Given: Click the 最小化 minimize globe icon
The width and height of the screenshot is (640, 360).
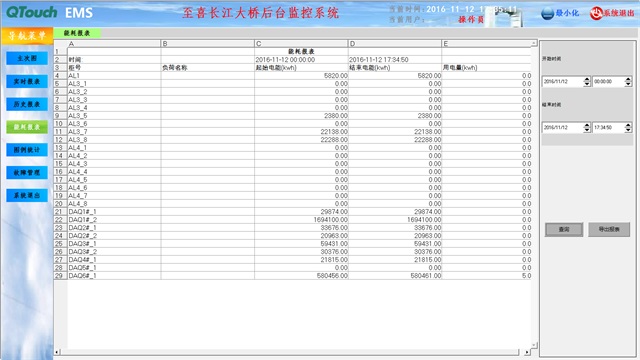Looking at the screenshot, I should (x=547, y=13).
